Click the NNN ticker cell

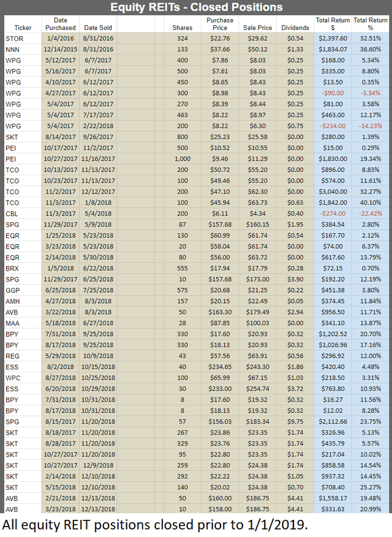tap(12, 50)
